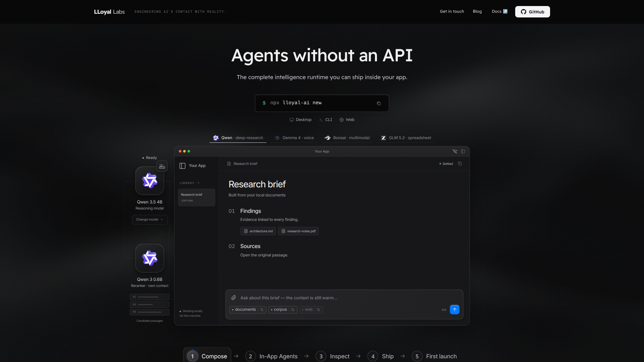Open settings sliders icon for corpus
Viewport: 644px width, 362px height.
tap(293, 310)
